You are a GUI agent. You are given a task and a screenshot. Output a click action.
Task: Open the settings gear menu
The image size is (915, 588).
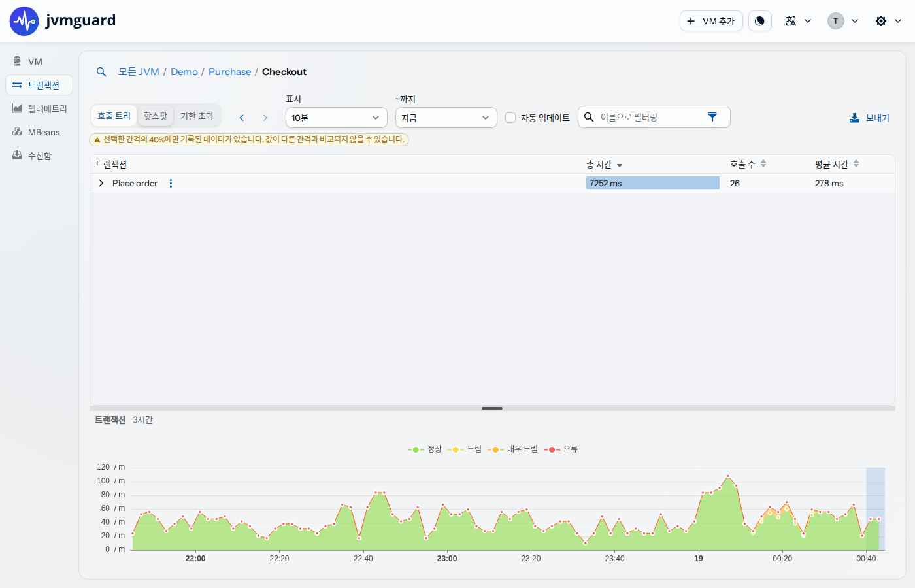(888, 21)
